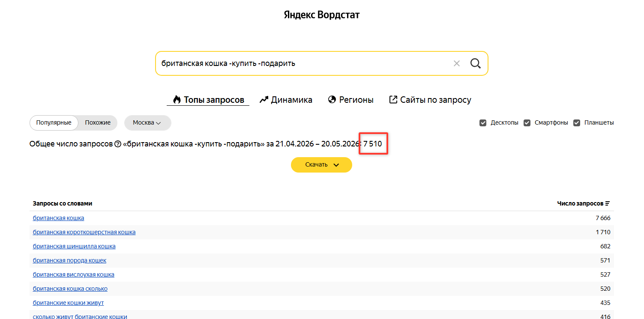Click the question mark help icon
Viewport: 644px width, 319px height.
(118, 144)
